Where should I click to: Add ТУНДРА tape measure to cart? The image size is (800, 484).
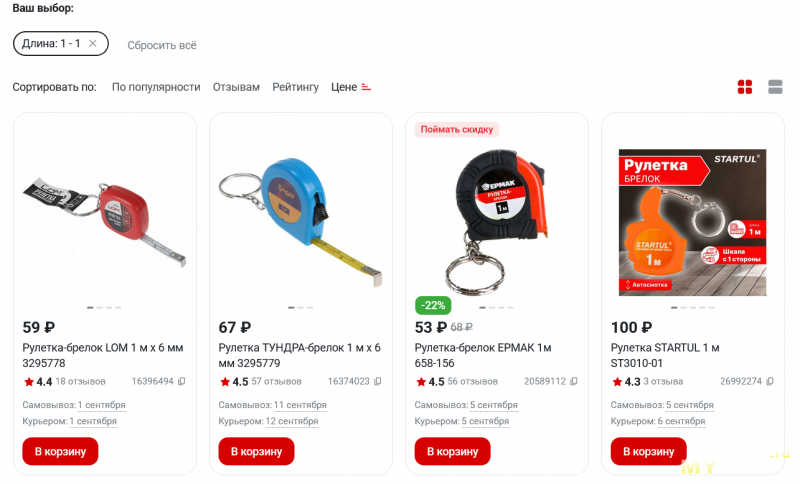pos(256,451)
